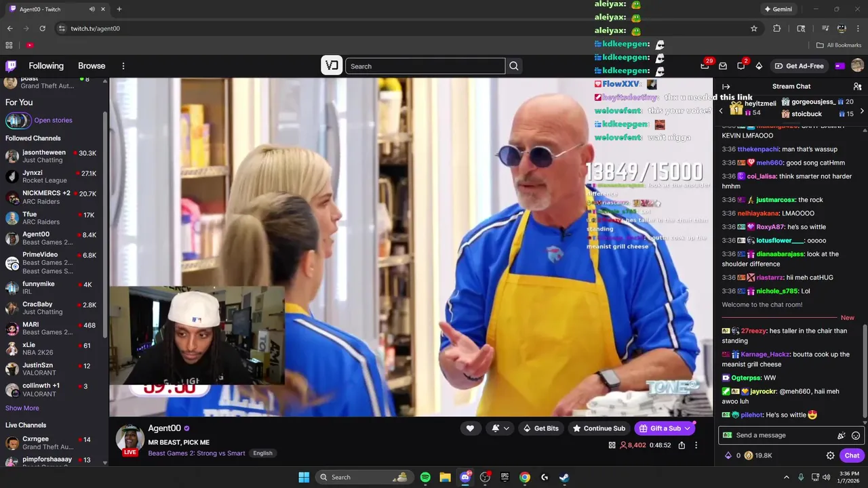Image resolution: width=868 pixels, height=488 pixels.
Task: Click the Bits diamond icon in top bar
Action: [x=759, y=66]
